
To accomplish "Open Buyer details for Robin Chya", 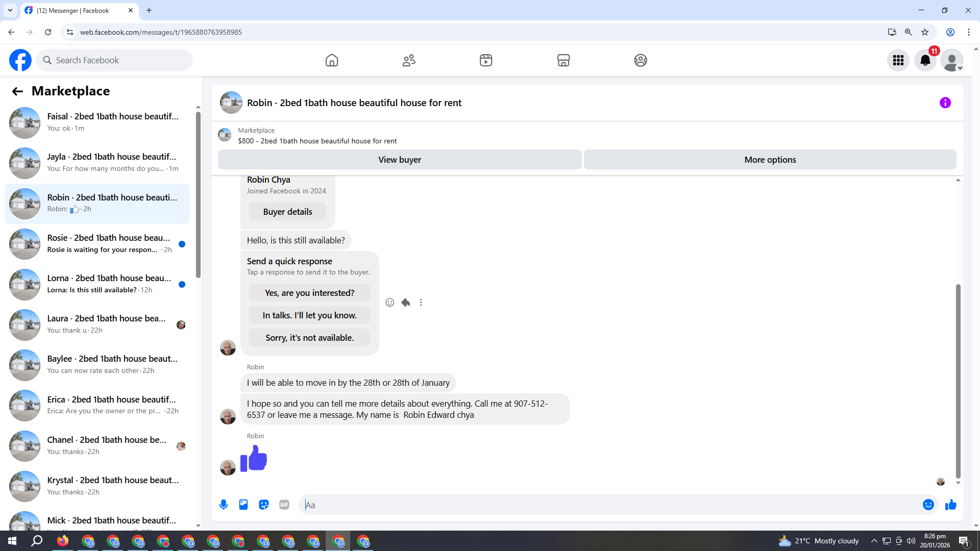I will click(287, 212).
